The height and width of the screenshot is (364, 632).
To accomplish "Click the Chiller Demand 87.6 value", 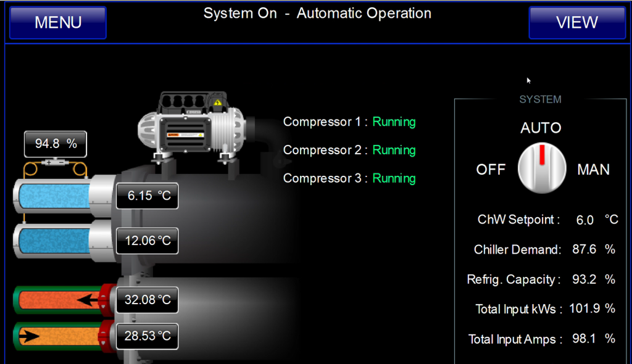I will coord(584,249).
